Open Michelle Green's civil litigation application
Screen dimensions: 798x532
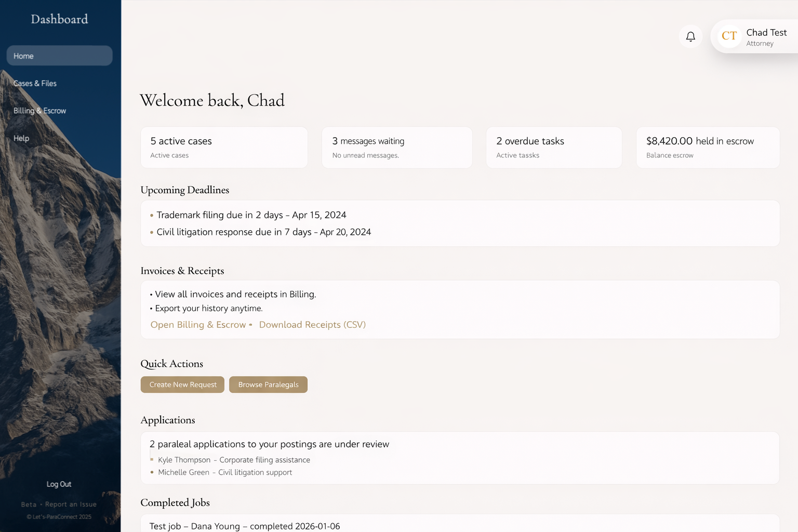point(225,472)
